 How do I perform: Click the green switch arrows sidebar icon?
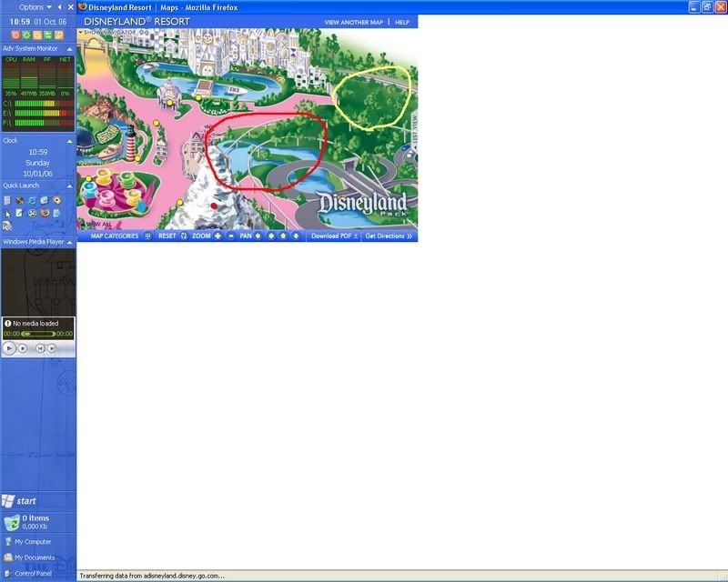(x=48, y=35)
